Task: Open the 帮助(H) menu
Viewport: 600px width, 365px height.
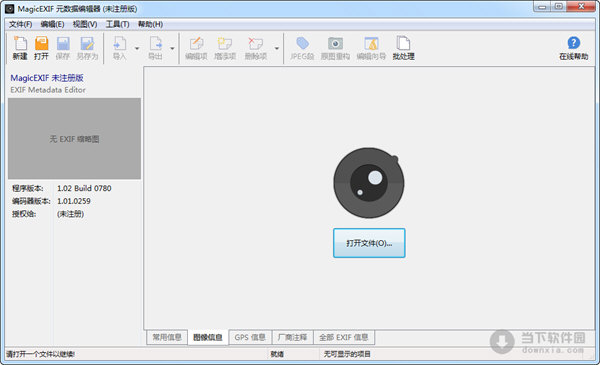Action: (x=150, y=24)
